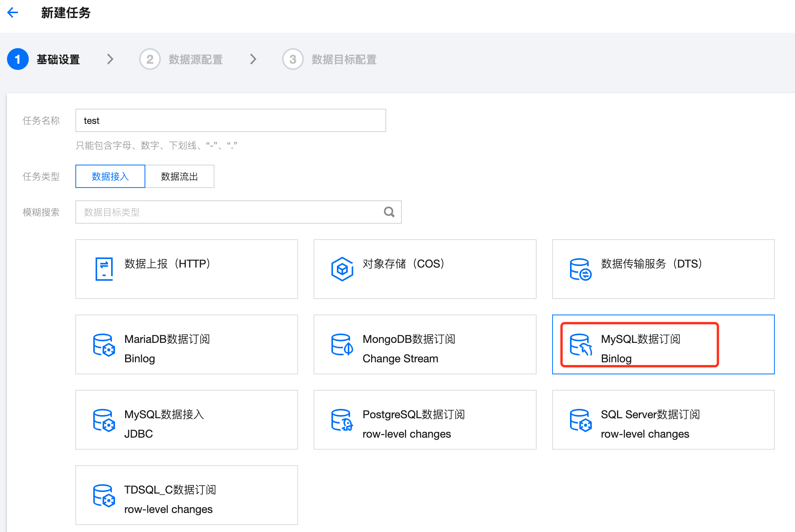Click Binlog subtitle under MariaDB数据订阅

point(139,358)
